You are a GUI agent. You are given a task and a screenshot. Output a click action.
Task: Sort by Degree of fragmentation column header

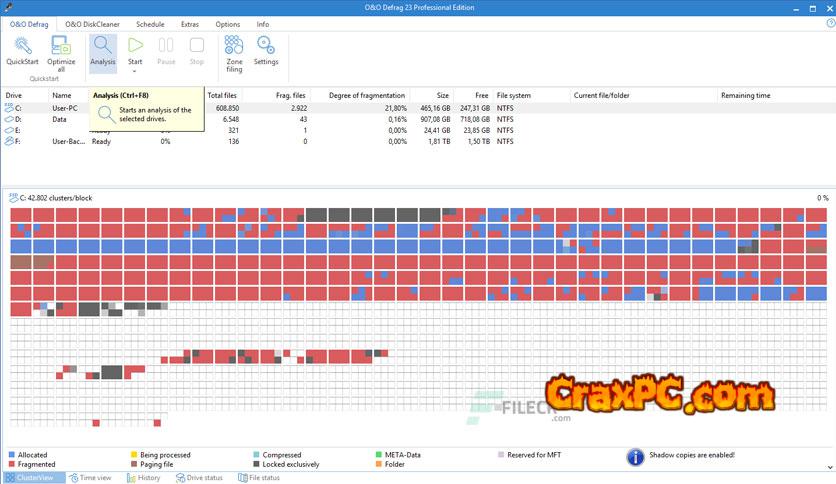(360, 95)
